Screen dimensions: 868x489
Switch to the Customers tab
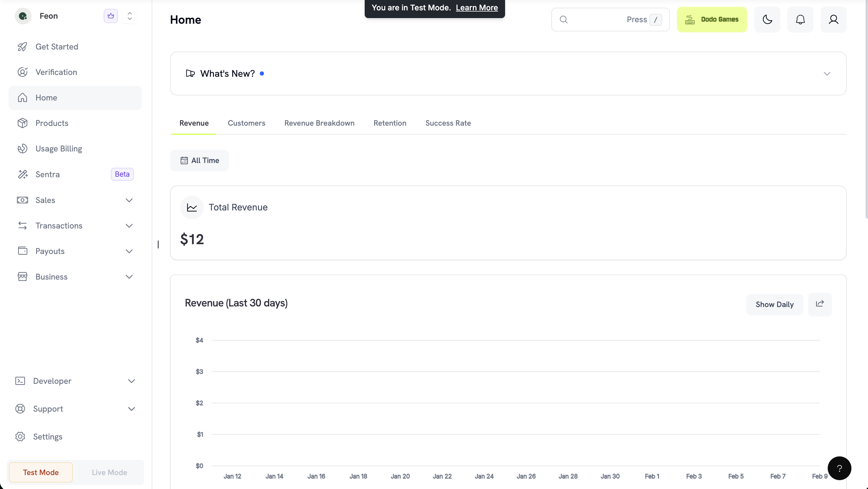pyautogui.click(x=246, y=123)
